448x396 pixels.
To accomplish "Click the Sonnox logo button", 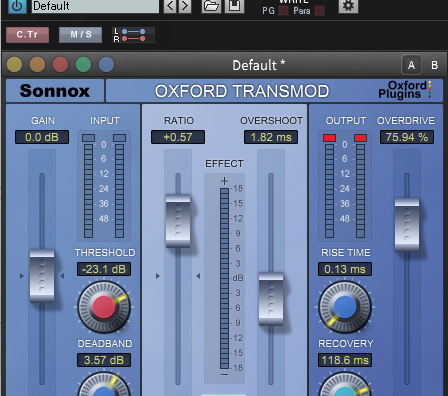I will 55,91.
